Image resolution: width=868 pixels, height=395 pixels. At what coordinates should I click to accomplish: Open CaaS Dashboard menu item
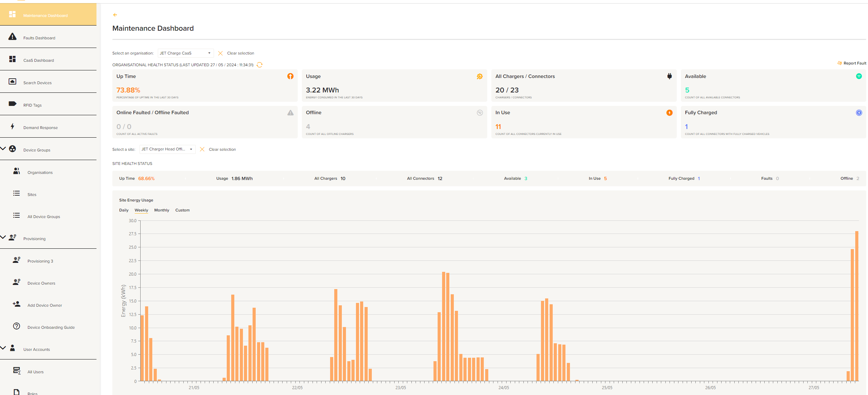48,59
